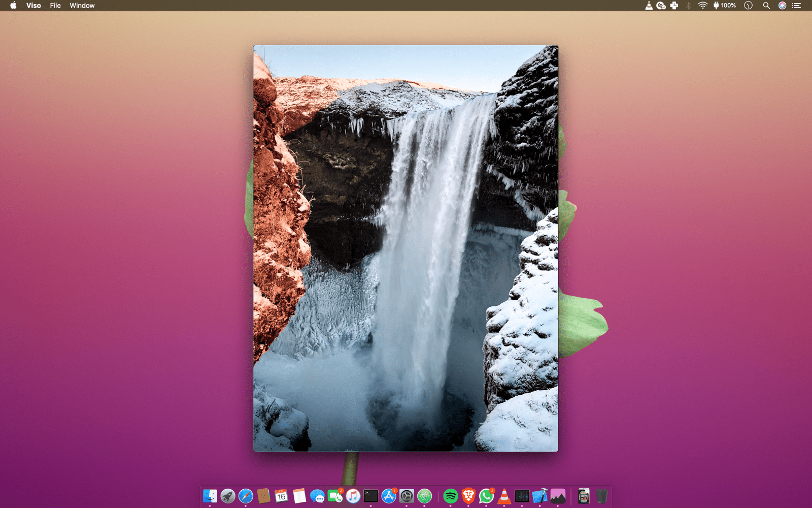812x508 pixels.
Task: Open Calendar showing 16 in Dock
Action: tap(281, 496)
